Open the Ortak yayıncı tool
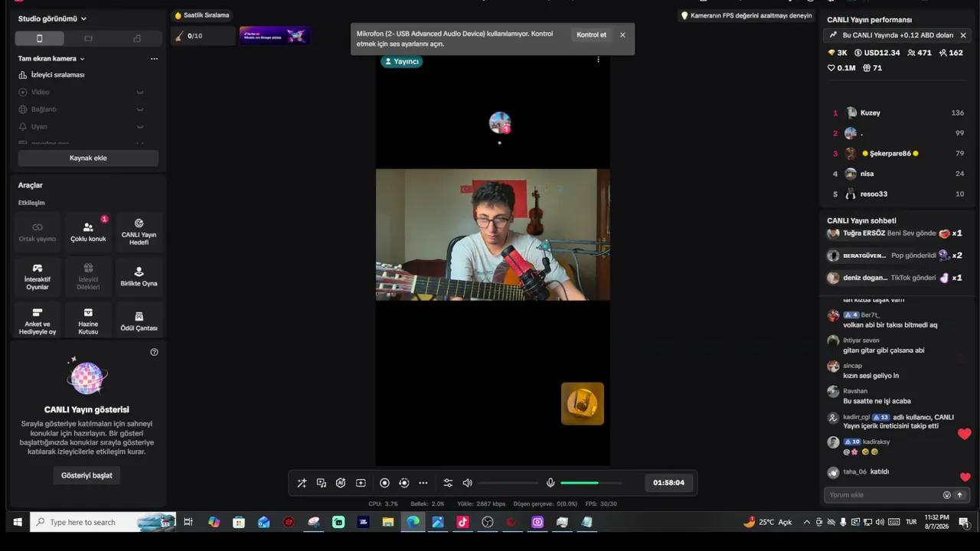The height and width of the screenshot is (551, 980). click(x=38, y=232)
